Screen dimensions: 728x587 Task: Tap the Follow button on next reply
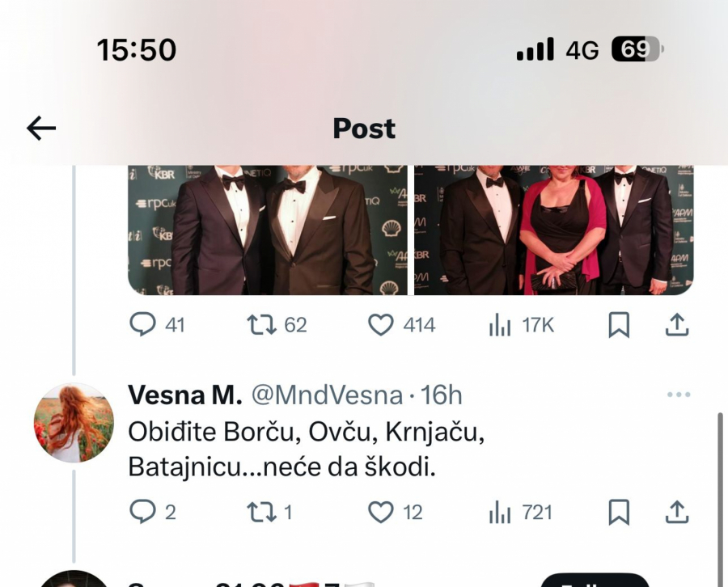595,580
